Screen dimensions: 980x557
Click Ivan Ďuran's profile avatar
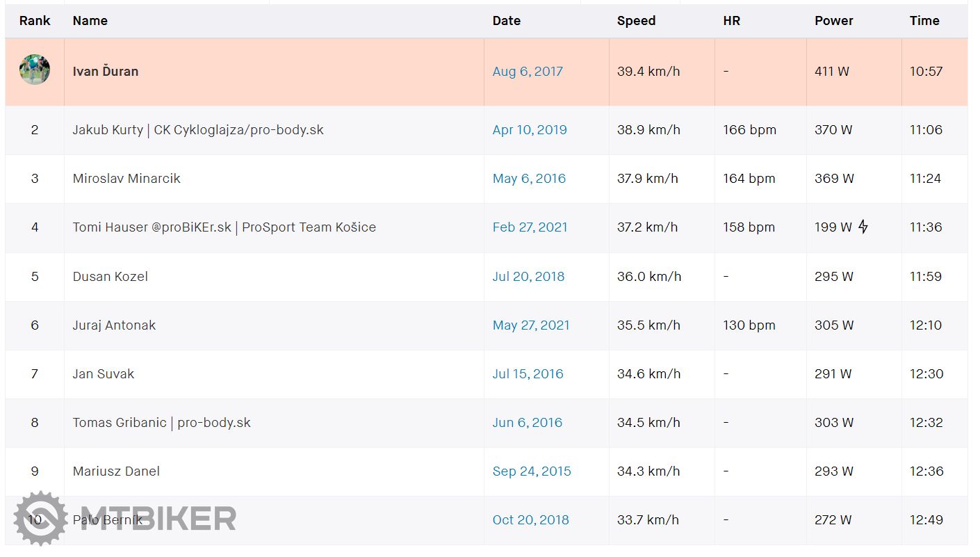tap(35, 70)
